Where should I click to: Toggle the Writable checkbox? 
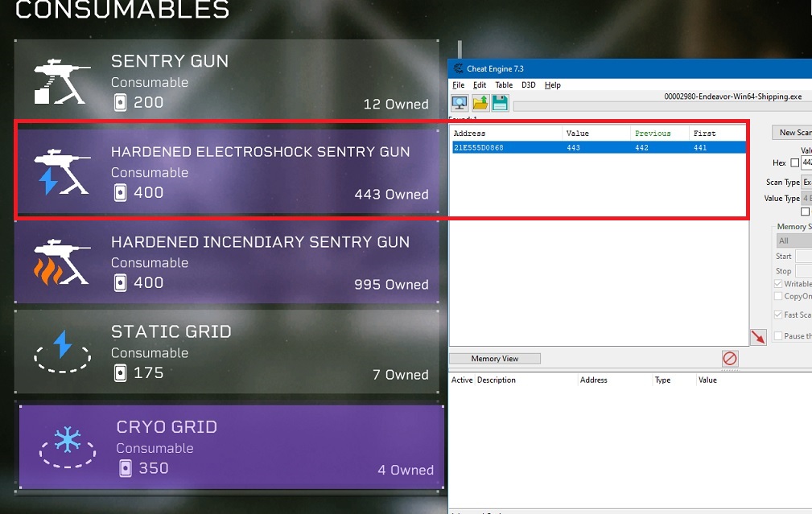coord(778,284)
